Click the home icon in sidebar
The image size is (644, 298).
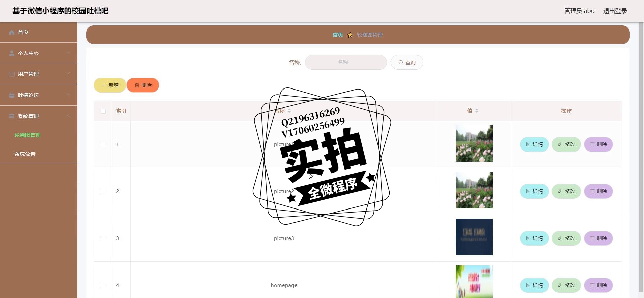(12, 32)
